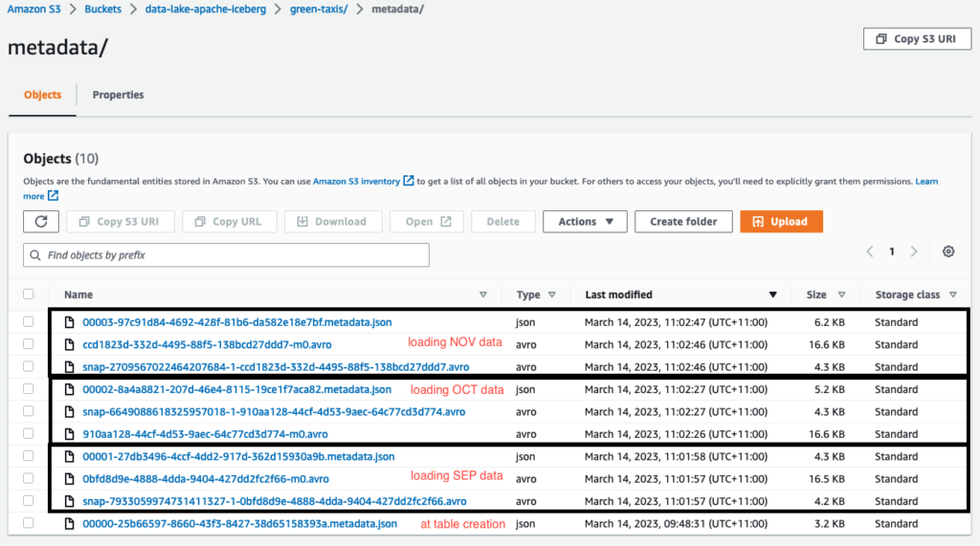Click the '16.5 KB' size cell
The height and width of the screenshot is (546, 980).
pyautogui.click(x=826, y=478)
